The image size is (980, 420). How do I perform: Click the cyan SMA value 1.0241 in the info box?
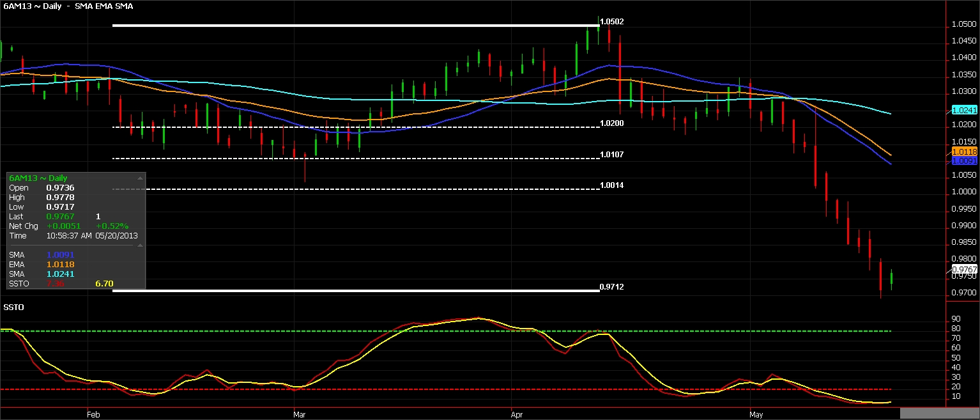(59, 274)
